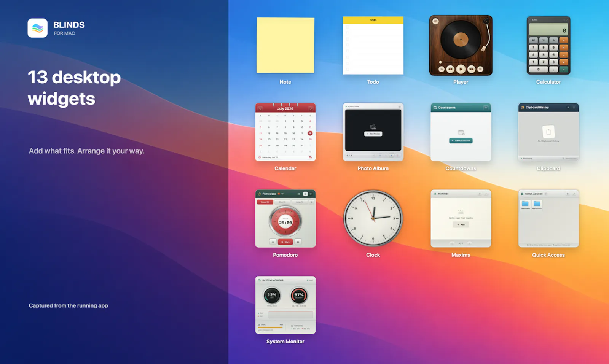
Task: Click the Start button in Pomodoro
Action: [x=285, y=242]
